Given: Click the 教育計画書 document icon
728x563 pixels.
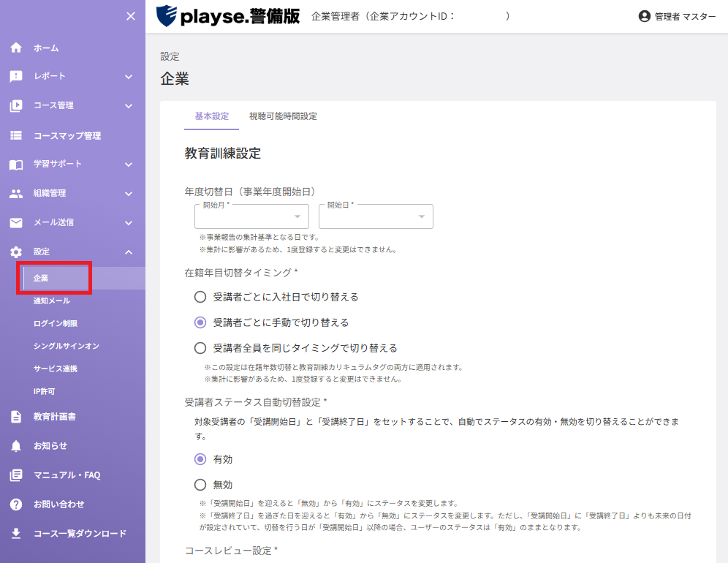Looking at the screenshot, I should pyautogui.click(x=16, y=417).
